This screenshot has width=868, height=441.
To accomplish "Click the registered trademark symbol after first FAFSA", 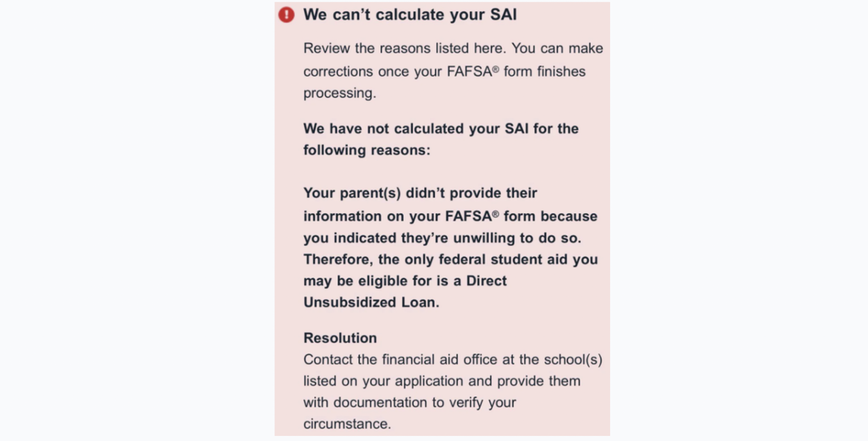I will coord(495,70).
